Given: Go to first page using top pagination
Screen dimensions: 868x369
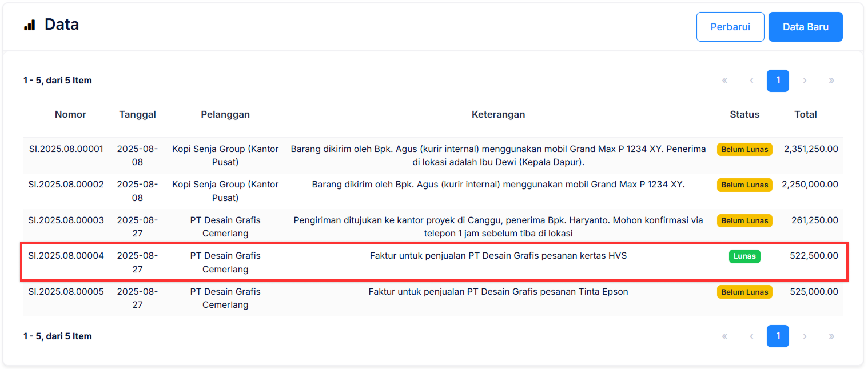Looking at the screenshot, I should [724, 81].
